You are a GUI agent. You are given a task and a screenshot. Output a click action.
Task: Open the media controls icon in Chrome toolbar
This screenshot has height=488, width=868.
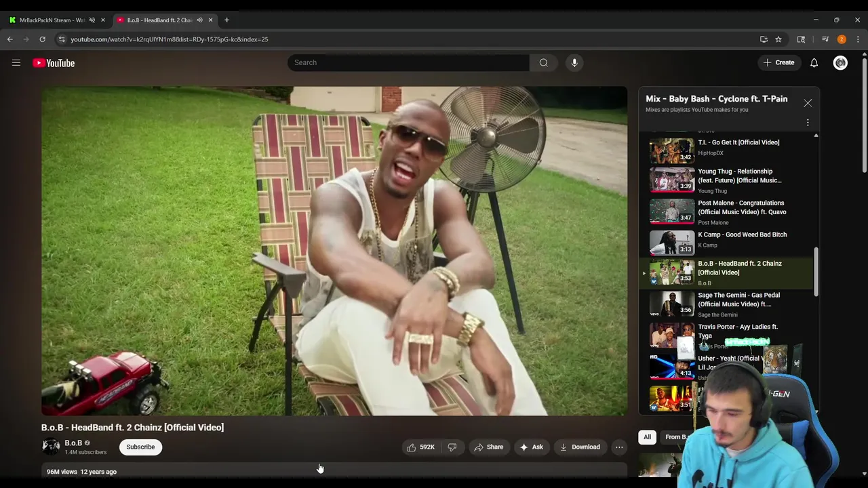tap(825, 39)
